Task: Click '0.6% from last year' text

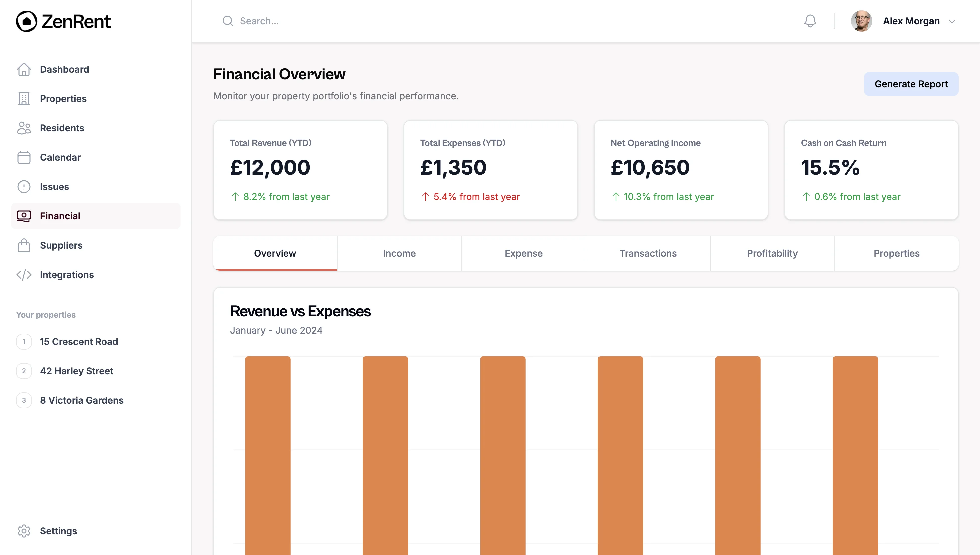Action: (x=857, y=197)
